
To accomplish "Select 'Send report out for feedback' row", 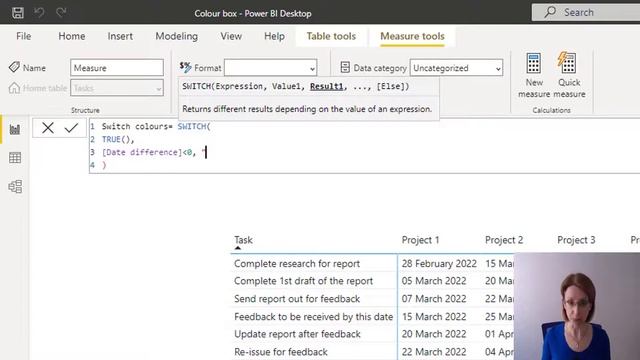I will pyautogui.click(x=297, y=299).
